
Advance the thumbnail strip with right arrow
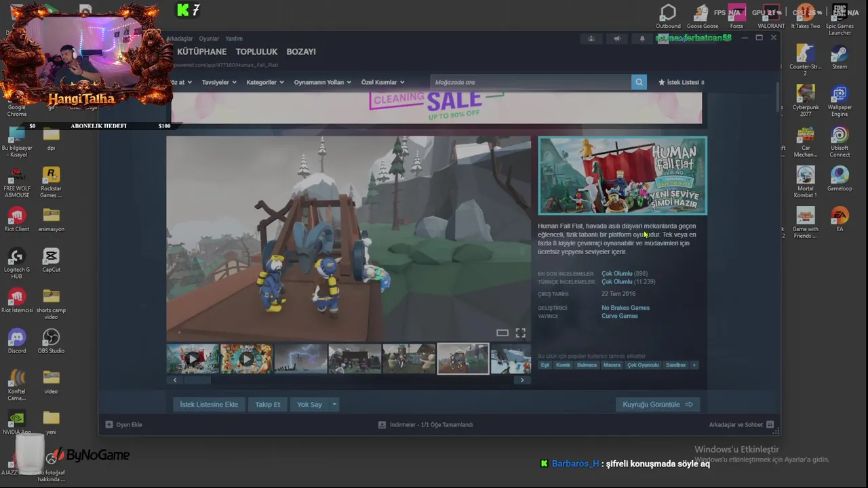click(x=521, y=380)
